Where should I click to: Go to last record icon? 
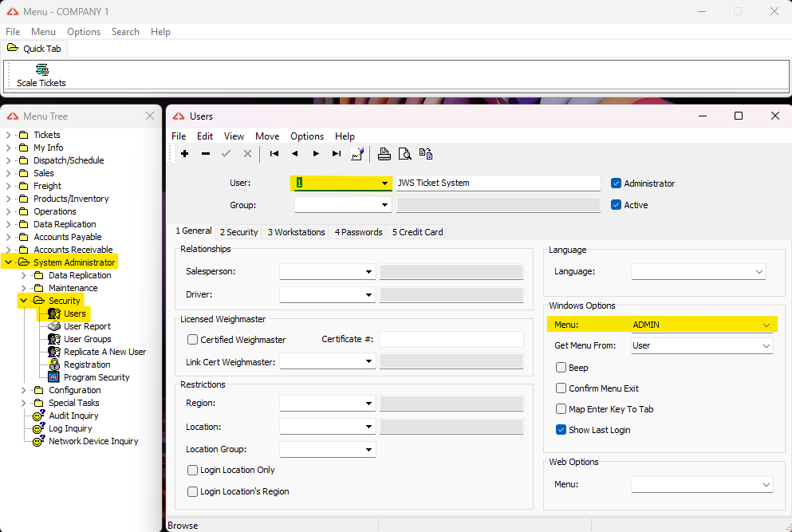pyautogui.click(x=337, y=154)
